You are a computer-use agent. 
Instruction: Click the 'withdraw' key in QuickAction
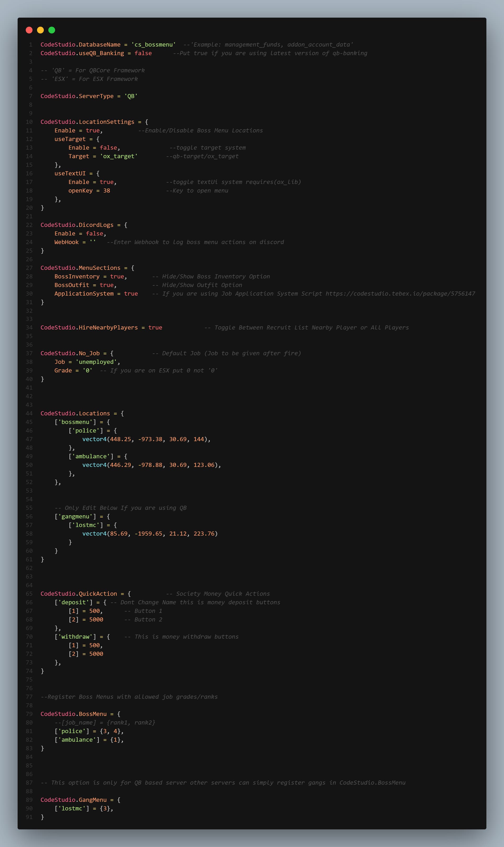75,637
